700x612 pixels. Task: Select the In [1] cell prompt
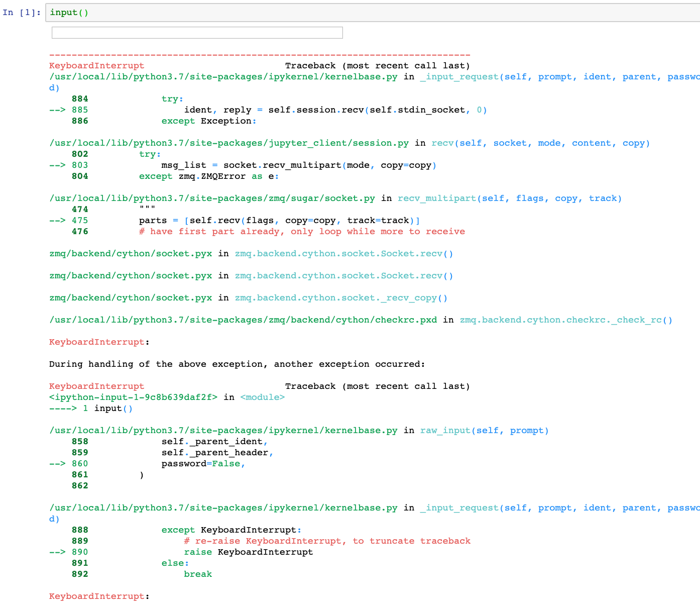(22, 13)
